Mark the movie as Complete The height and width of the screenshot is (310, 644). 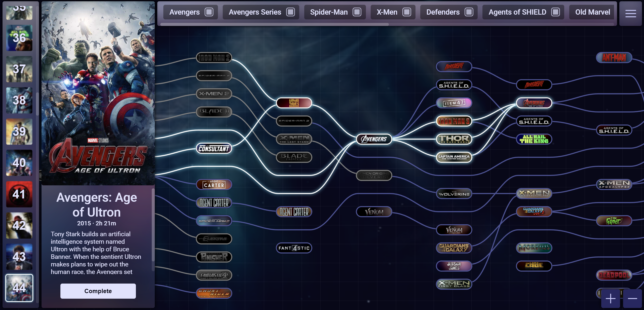click(x=98, y=291)
